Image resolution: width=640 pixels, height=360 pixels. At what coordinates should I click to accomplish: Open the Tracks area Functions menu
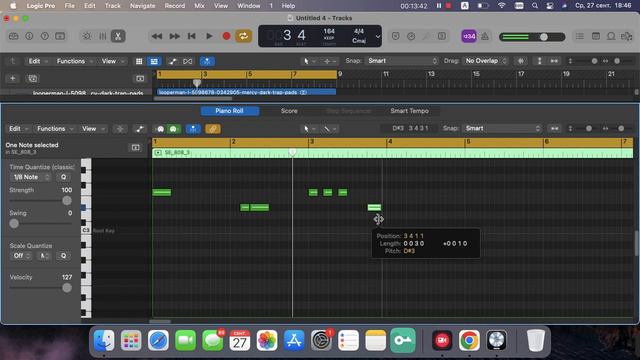74,61
